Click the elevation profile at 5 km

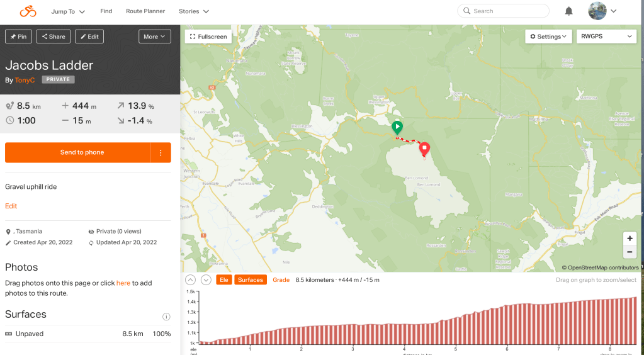pyautogui.click(x=455, y=321)
